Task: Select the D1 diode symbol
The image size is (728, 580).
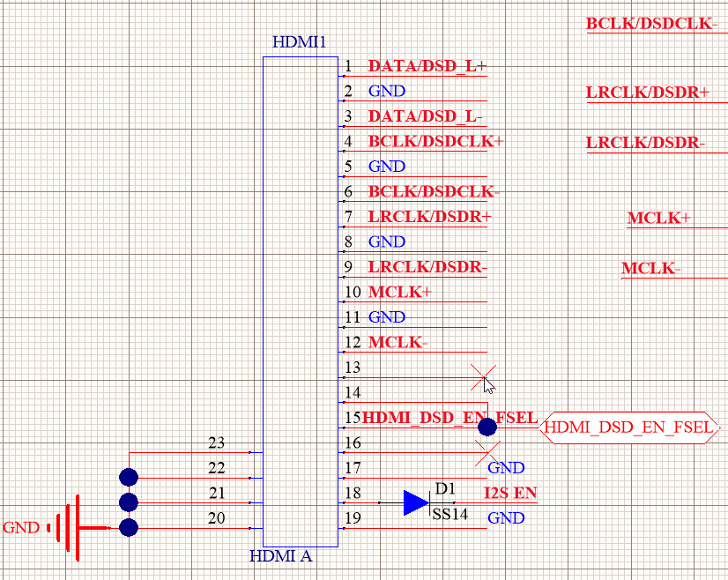Action: (417, 503)
